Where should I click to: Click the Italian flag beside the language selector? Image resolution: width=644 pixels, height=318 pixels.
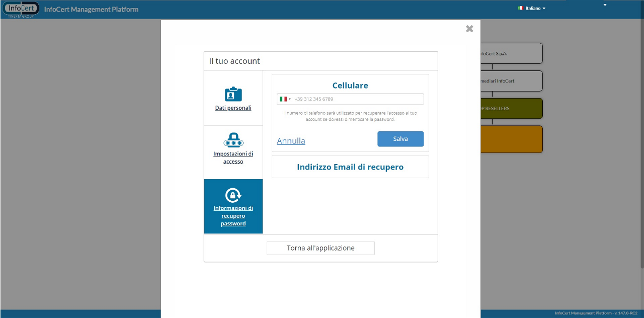(521, 8)
